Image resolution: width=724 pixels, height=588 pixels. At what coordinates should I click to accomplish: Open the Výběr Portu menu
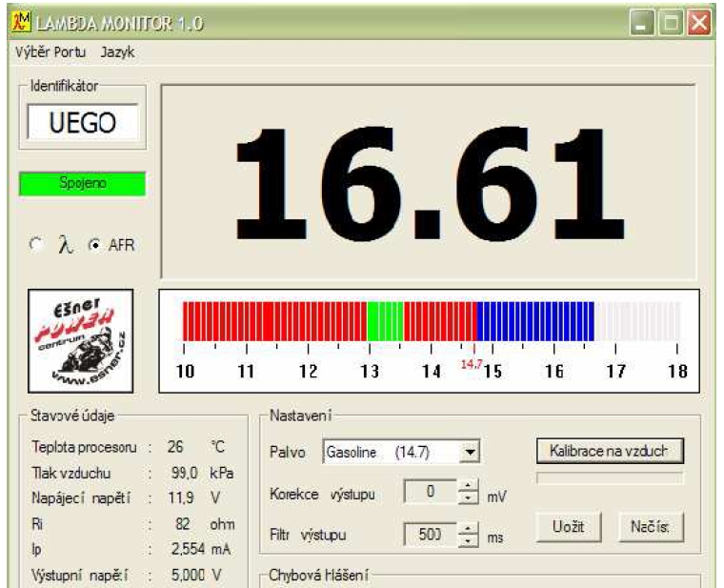[50, 52]
